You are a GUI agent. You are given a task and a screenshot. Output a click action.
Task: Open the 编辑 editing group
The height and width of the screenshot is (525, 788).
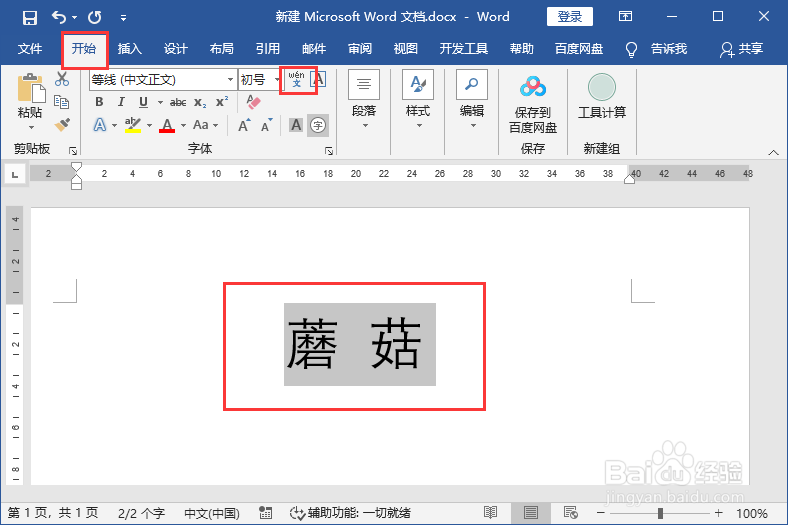pos(471,99)
